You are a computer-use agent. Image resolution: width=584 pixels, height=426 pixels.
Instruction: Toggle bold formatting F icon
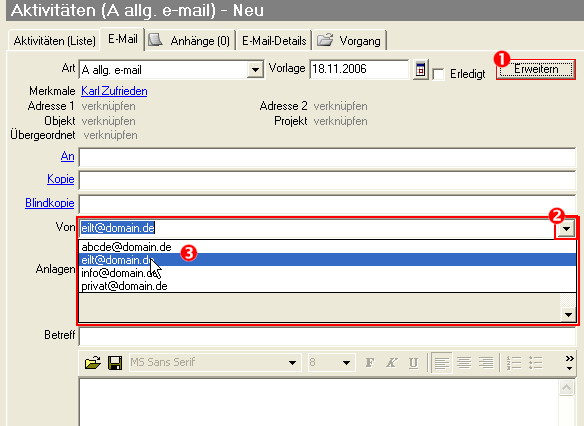[369, 362]
